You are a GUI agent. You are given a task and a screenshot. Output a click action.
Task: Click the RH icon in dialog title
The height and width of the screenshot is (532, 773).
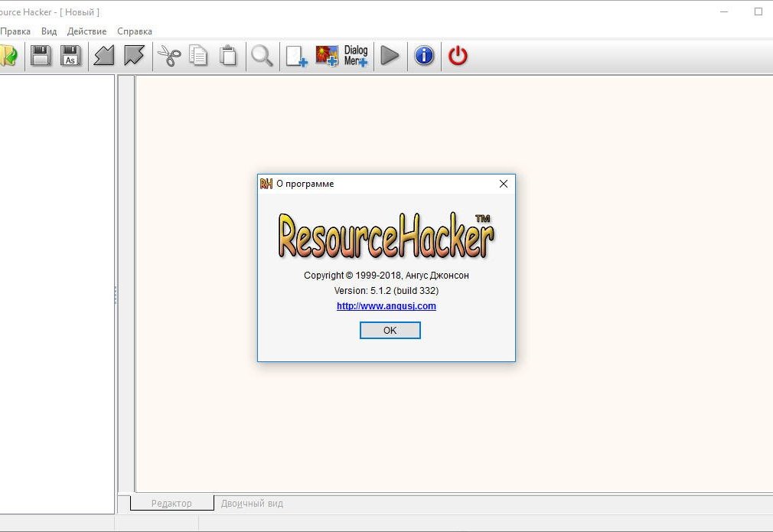tap(266, 184)
